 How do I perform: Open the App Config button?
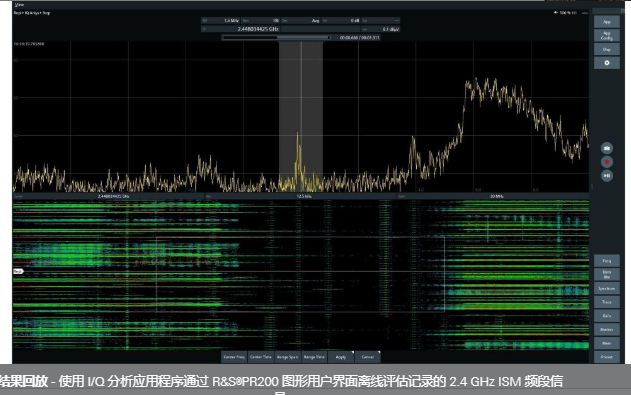coord(607,35)
